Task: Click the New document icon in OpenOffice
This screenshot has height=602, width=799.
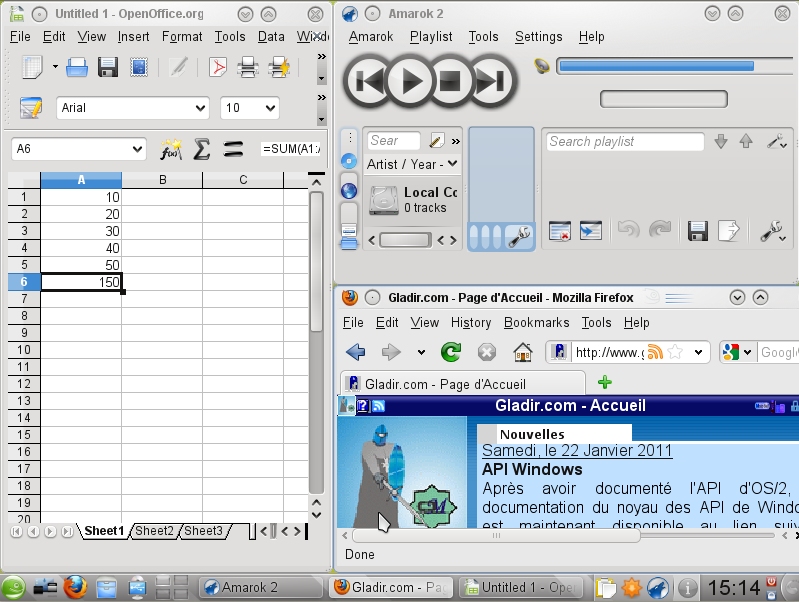Action: tap(32, 67)
